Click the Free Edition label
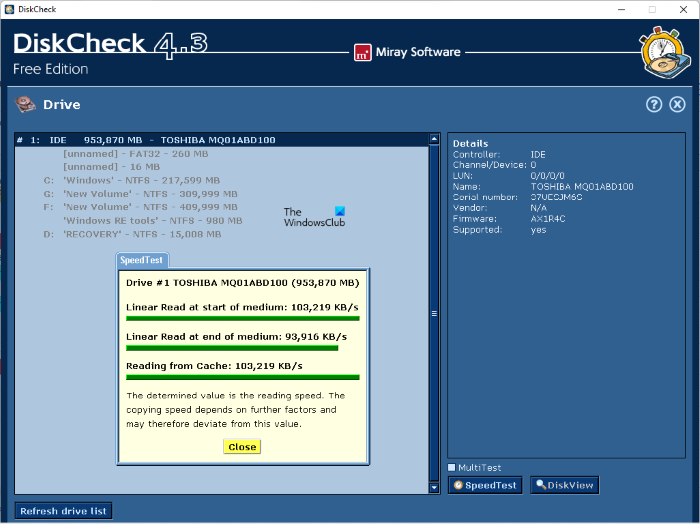 [50, 69]
